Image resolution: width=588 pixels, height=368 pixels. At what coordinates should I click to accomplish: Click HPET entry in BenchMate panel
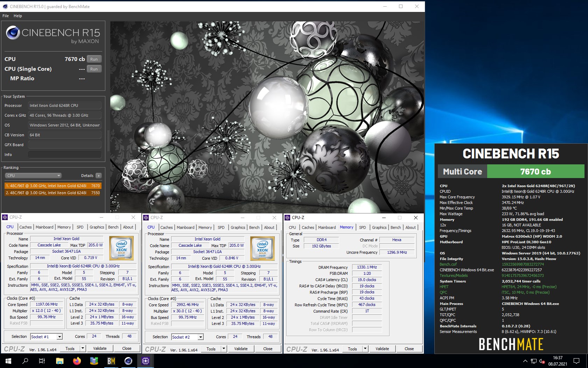(x=444, y=287)
